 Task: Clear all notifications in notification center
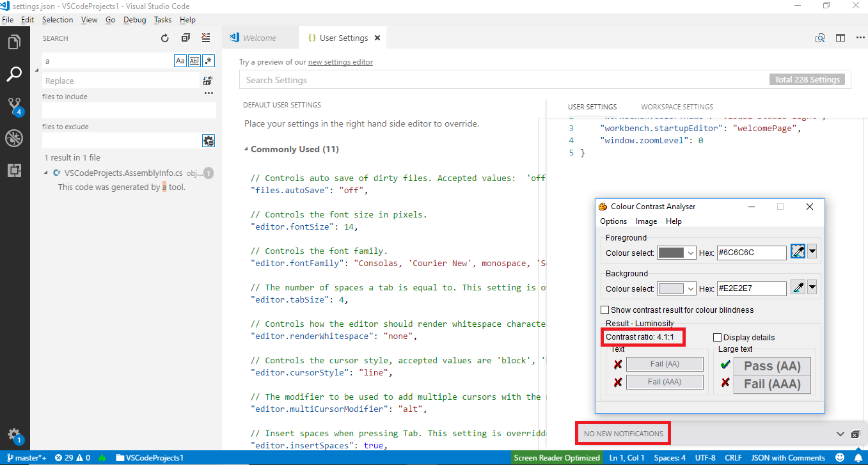[x=856, y=434]
